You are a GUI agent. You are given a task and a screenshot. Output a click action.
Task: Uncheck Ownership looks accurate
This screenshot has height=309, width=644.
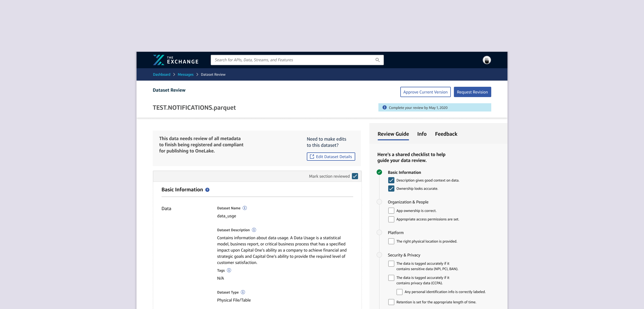(391, 188)
